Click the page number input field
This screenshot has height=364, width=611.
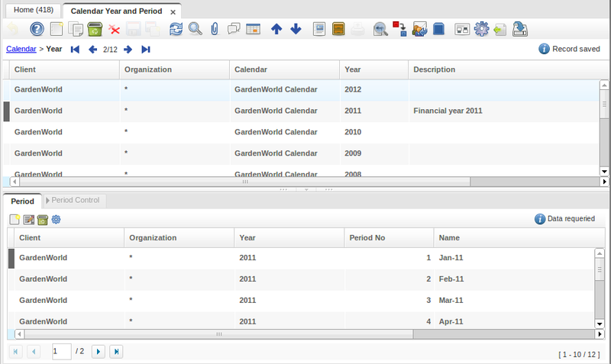coord(61,351)
